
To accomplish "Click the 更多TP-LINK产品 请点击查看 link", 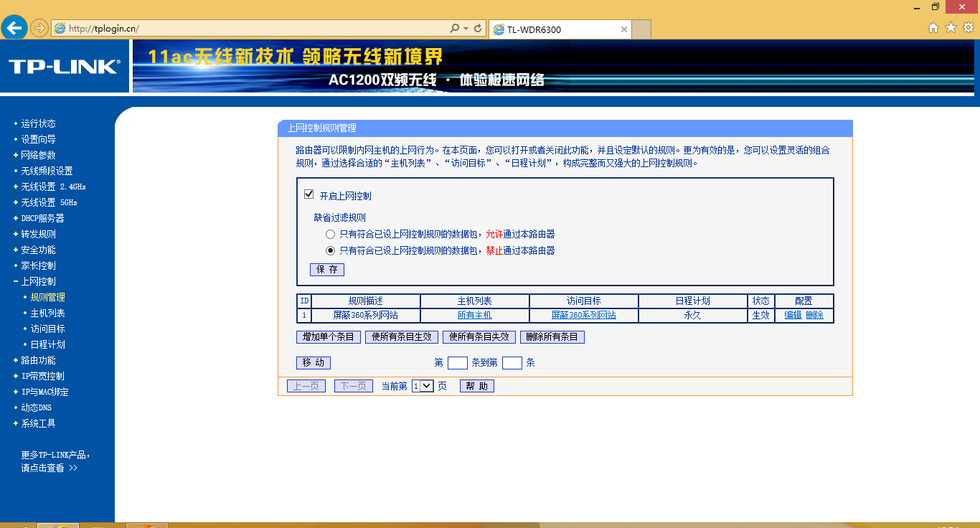I will [x=56, y=461].
